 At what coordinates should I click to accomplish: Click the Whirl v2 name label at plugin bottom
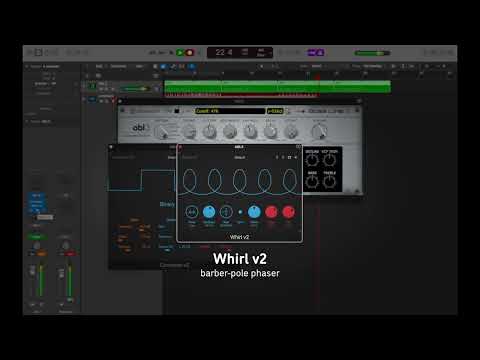(239, 237)
